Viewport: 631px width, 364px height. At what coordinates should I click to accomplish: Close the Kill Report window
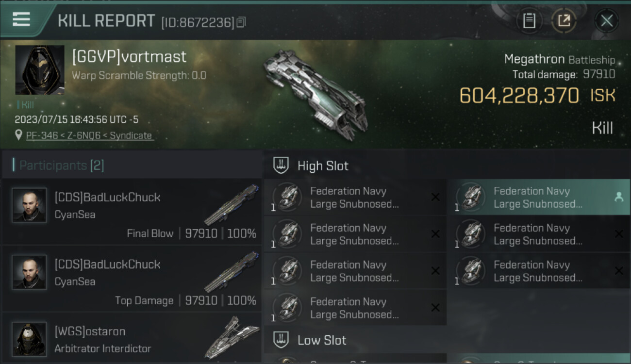point(607,20)
